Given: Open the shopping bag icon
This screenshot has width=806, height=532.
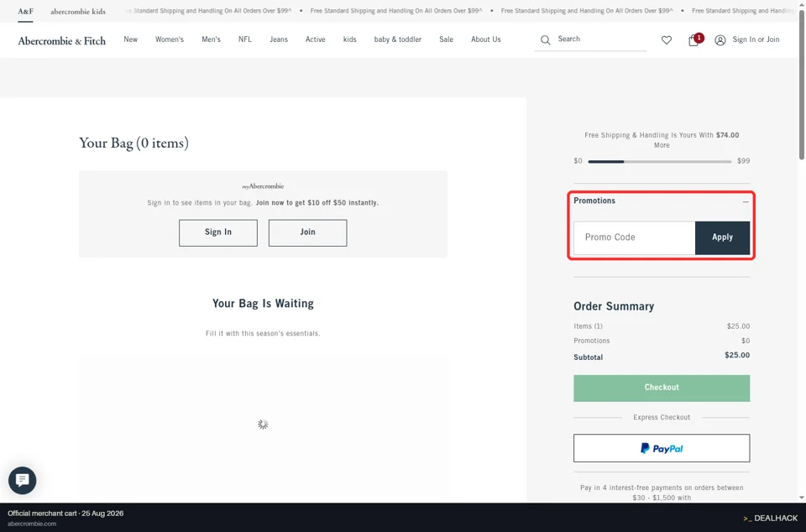Looking at the screenshot, I should point(693,40).
